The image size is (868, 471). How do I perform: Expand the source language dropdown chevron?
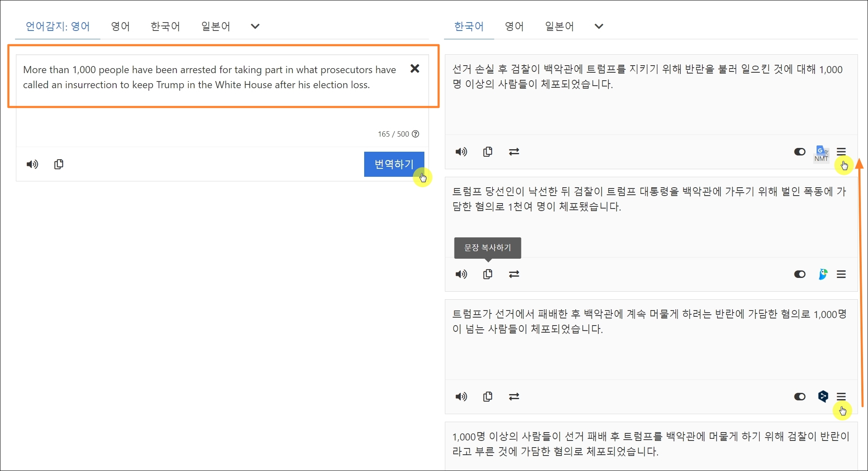[x=255, y=26]
